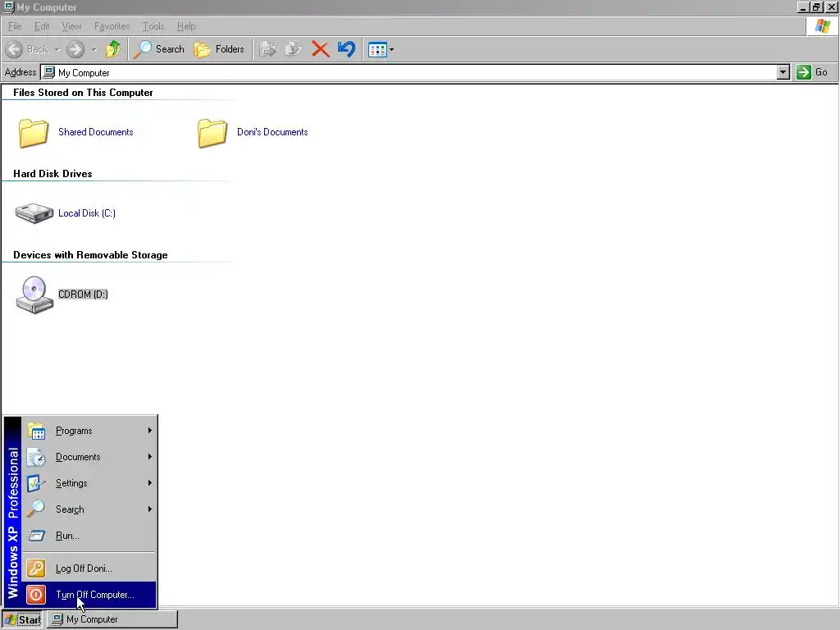
Task: Expand the Views dropdown arrow
Action: (x=391, y=50)
